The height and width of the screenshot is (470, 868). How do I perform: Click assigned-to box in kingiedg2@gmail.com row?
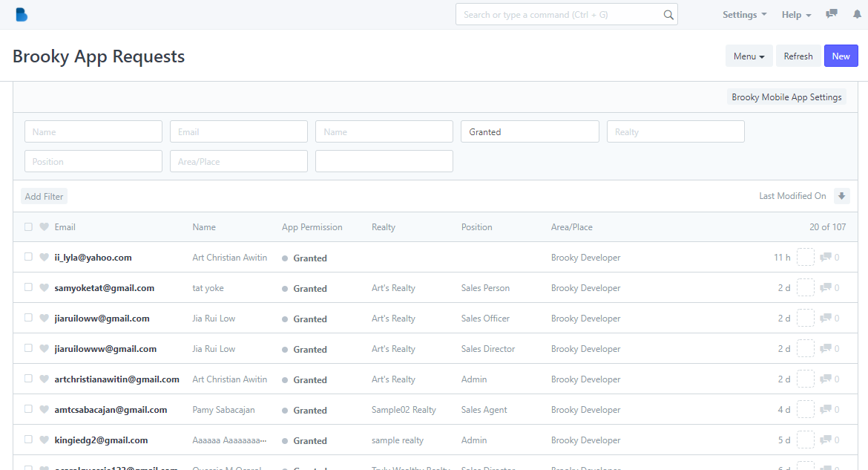[806, 440]
